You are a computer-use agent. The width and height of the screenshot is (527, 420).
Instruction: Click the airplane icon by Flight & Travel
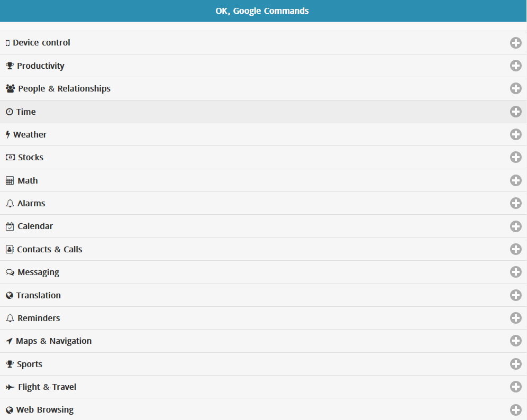(10, 387)
